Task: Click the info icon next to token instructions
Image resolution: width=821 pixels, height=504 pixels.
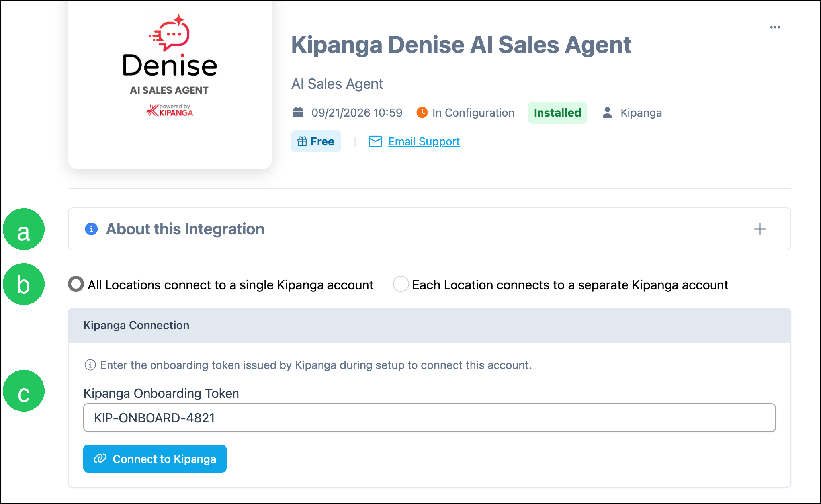Action: pyautogui.click(x=90, y=365)
